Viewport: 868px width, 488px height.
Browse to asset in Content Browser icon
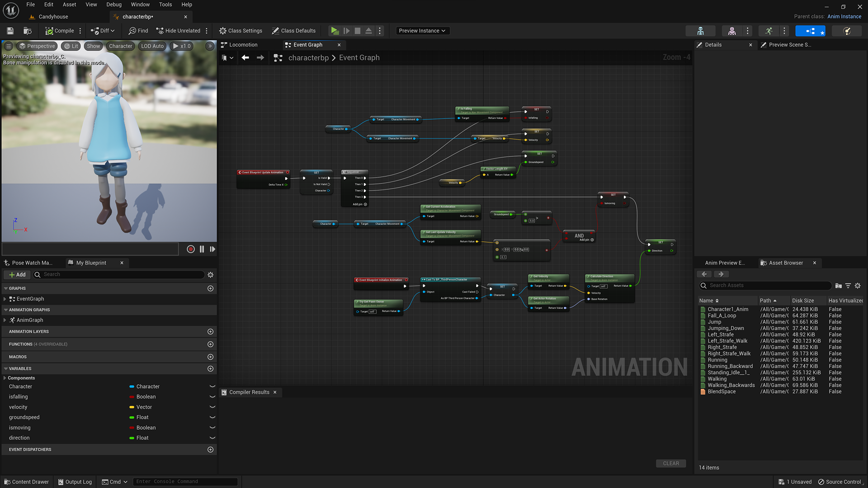(x=28, y=31)
